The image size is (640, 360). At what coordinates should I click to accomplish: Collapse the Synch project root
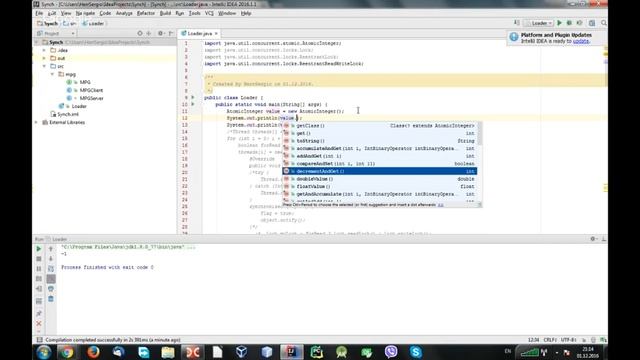click(36, 42)
